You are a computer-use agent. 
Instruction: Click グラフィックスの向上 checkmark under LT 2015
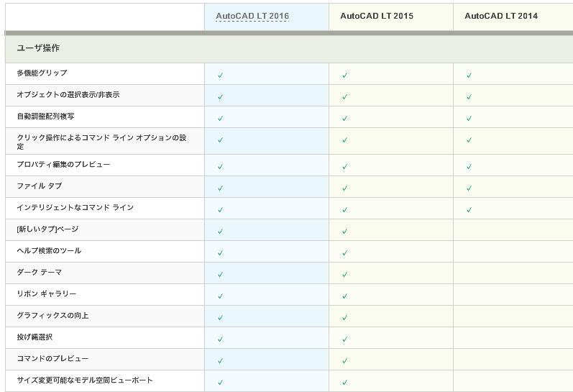point(344,318)
